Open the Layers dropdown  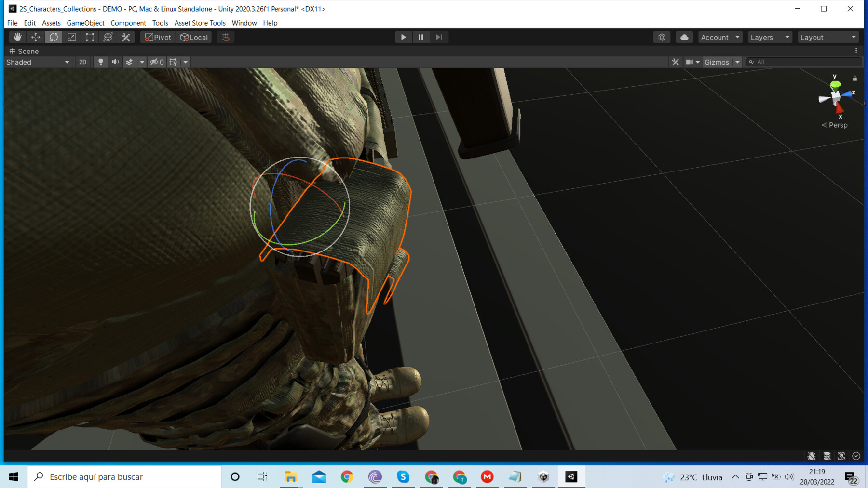[x=770, y=37]
